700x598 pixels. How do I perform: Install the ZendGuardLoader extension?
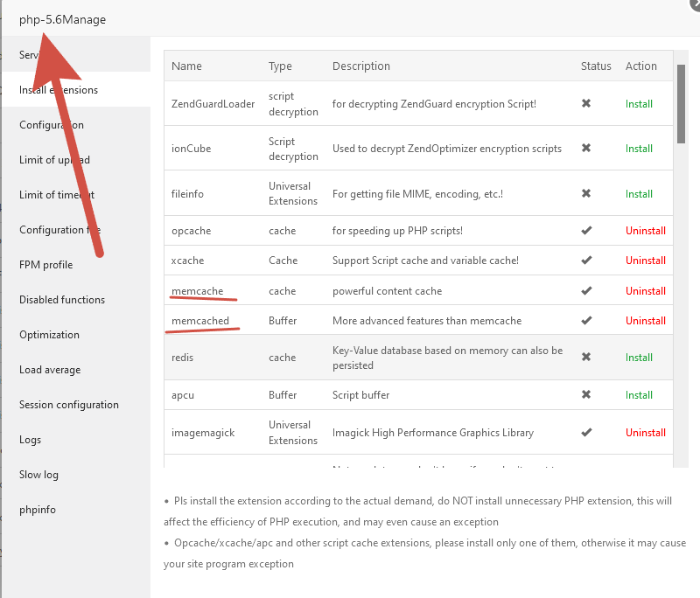pos(639,104)
